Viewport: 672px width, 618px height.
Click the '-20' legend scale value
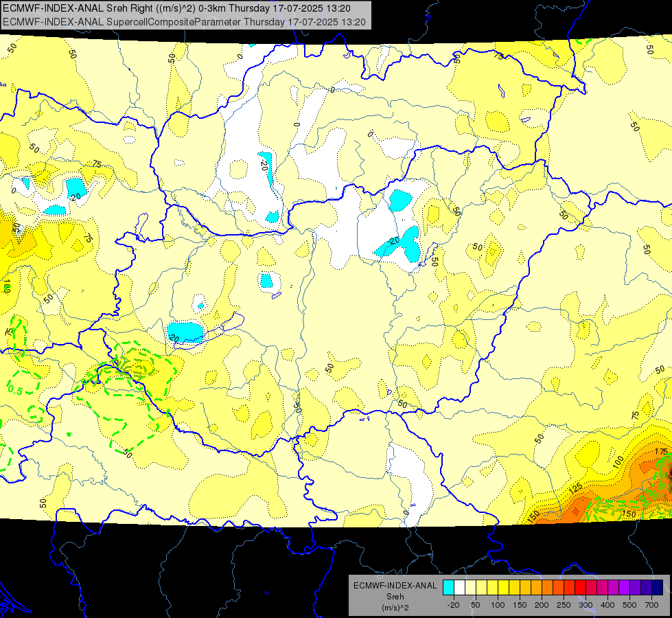point(454,605)
